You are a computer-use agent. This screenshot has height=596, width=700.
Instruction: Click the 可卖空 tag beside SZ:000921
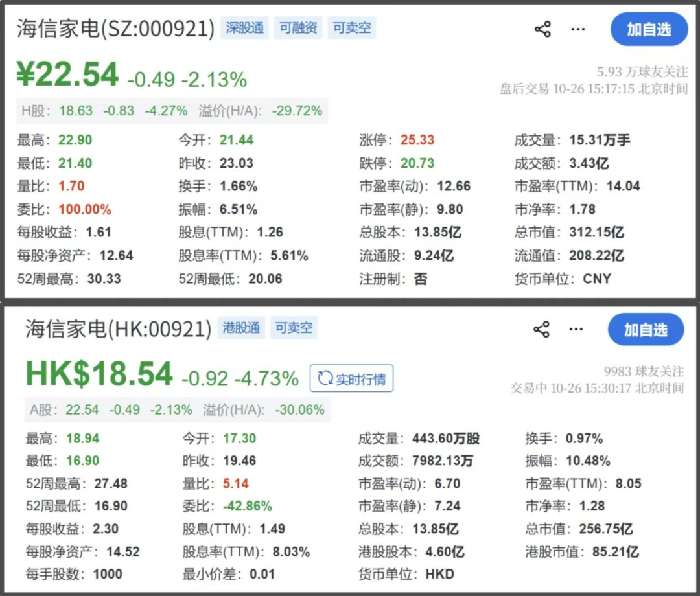[352, 28]
